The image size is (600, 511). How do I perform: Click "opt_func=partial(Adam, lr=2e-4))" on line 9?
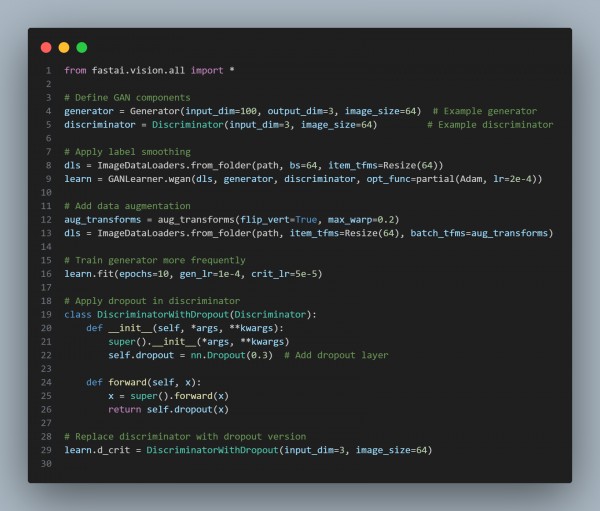(x=454, y=179)
